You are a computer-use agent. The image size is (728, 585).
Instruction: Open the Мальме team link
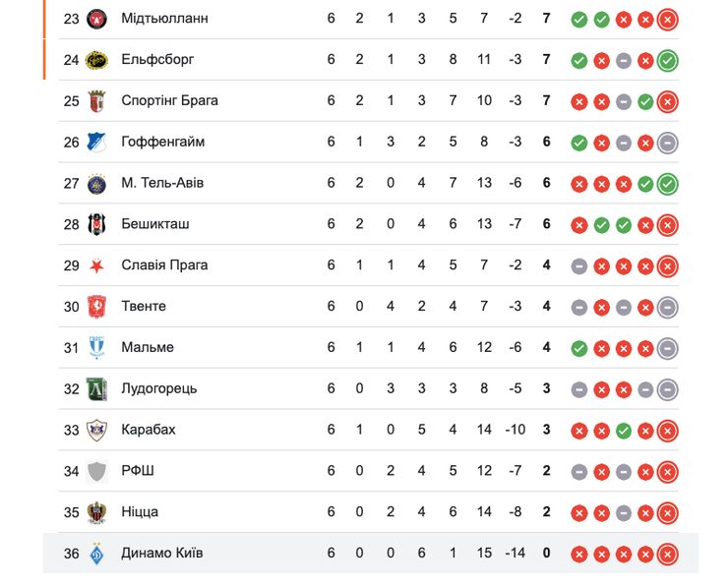pyautogui.click(x=148, y=347)
